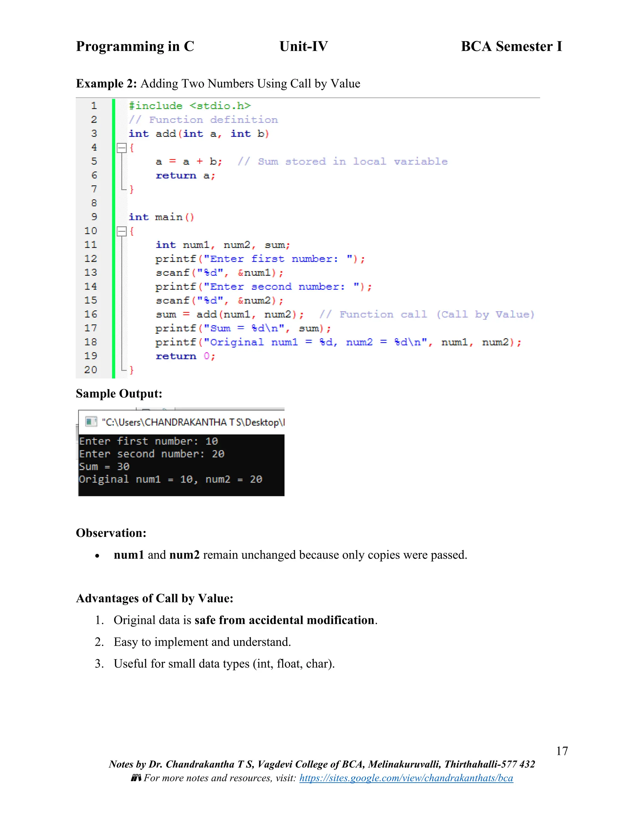Click the 'Unit-IV' header text
Screen dimensions: 644x833
point(304,47)
